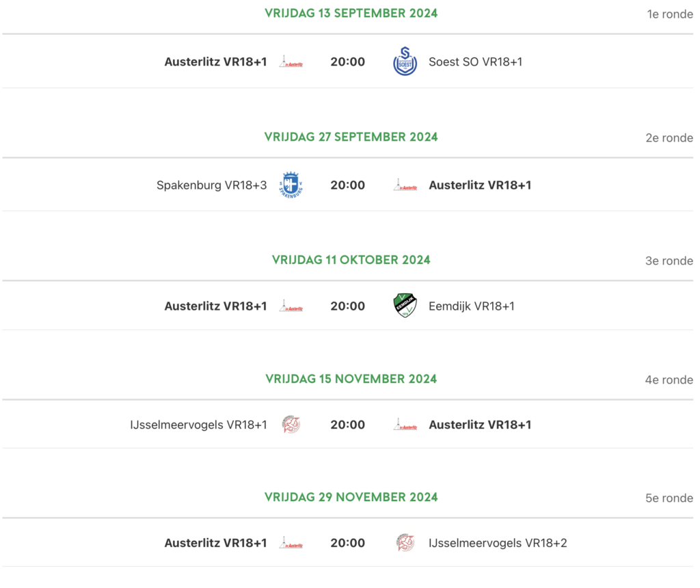Select the 20:00 time on 11 Oktober
Screen dimensions: 700x588
tap(347, 306)
